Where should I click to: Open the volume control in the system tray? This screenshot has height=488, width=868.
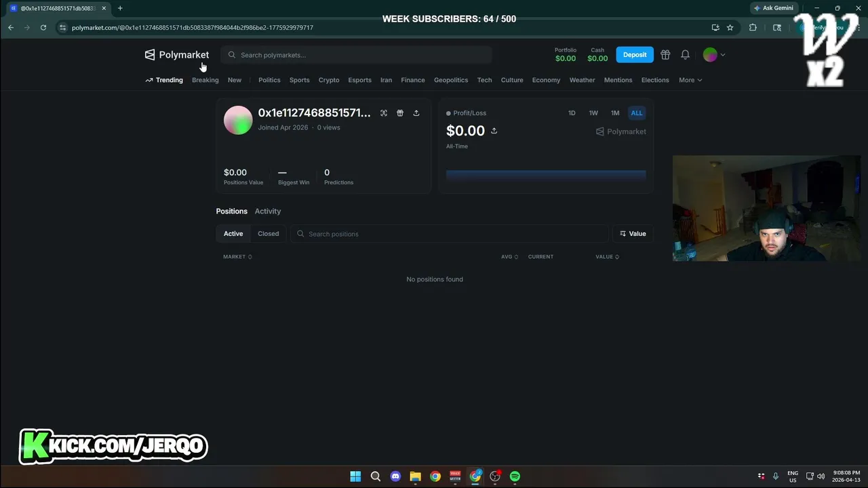point(821,476)
